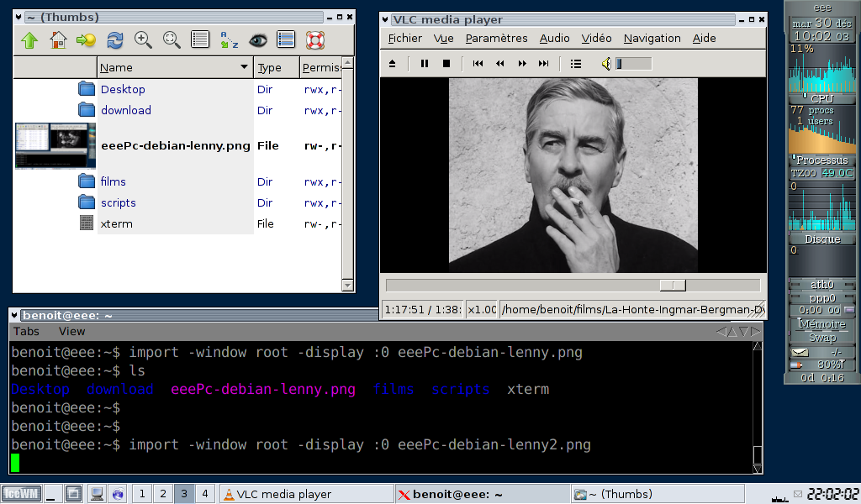
Task: Click the show desktop taskbar icon
Action: 51,494
